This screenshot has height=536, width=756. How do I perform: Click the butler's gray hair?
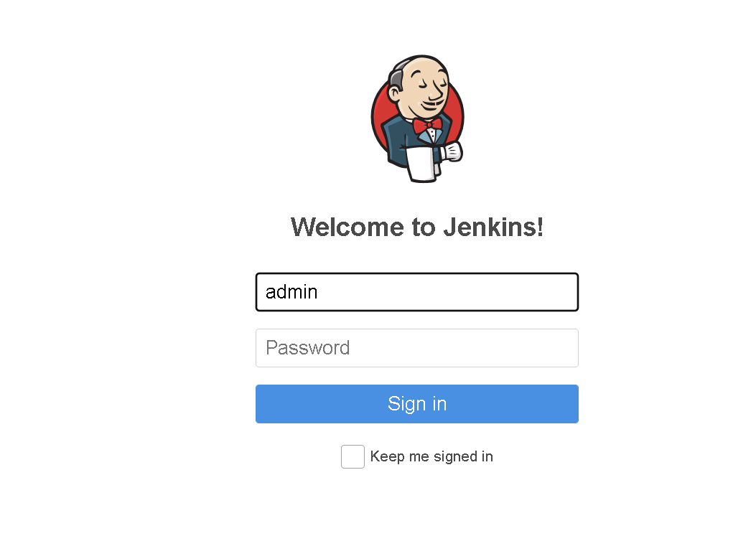397,78
